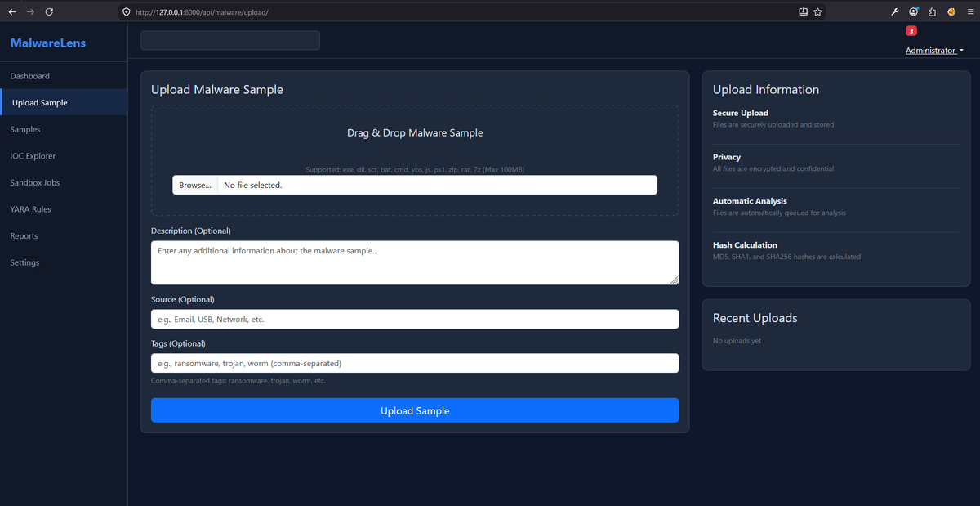Screen dimensions: 980x506
Task: Click the Privacy heading
Action: [x=727, y=157]
